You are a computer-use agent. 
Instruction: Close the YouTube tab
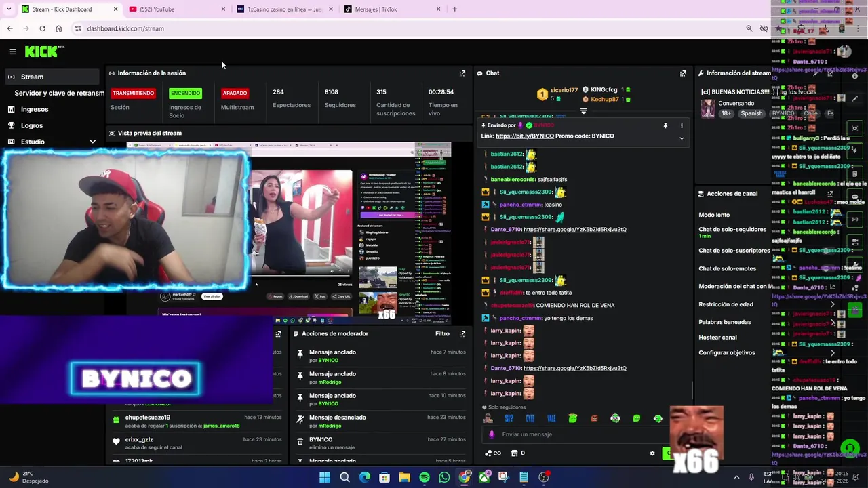(x=223, y=9)
